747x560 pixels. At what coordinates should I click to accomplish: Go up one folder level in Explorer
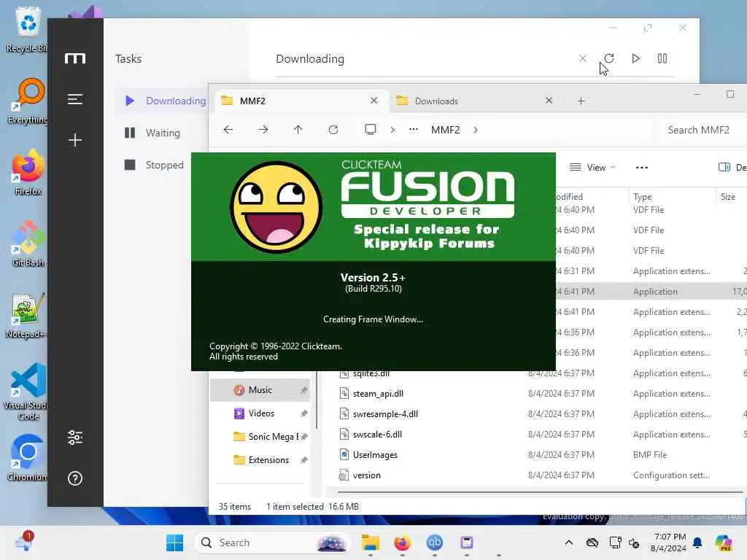298,130
